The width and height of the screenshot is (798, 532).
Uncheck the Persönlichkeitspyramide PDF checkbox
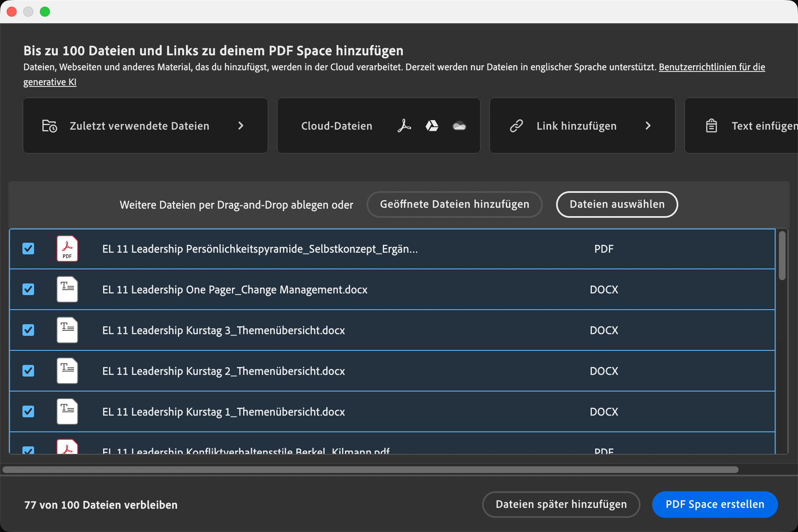pos(28,249)
